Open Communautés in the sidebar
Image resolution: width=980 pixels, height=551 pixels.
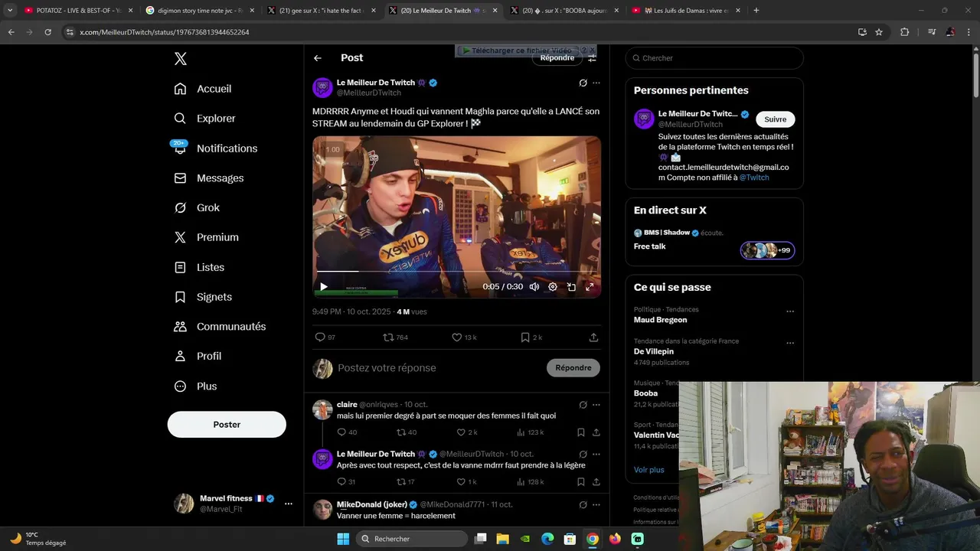220,327
